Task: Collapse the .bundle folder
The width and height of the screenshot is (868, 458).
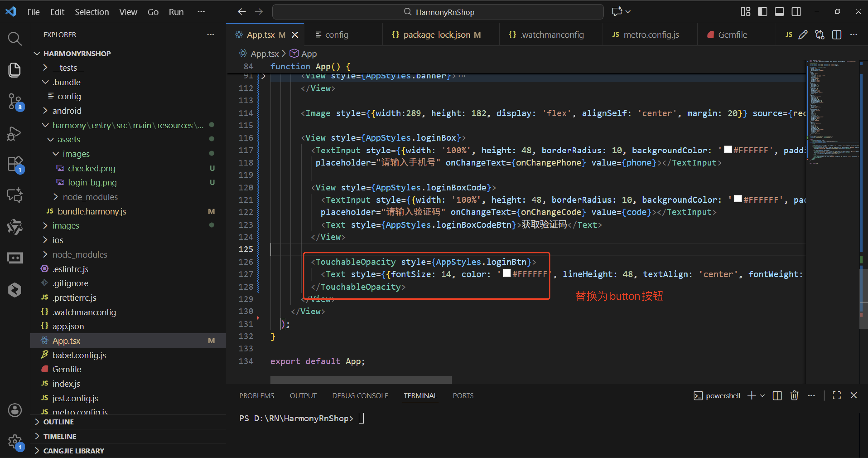Action: [x=66, y=82]
